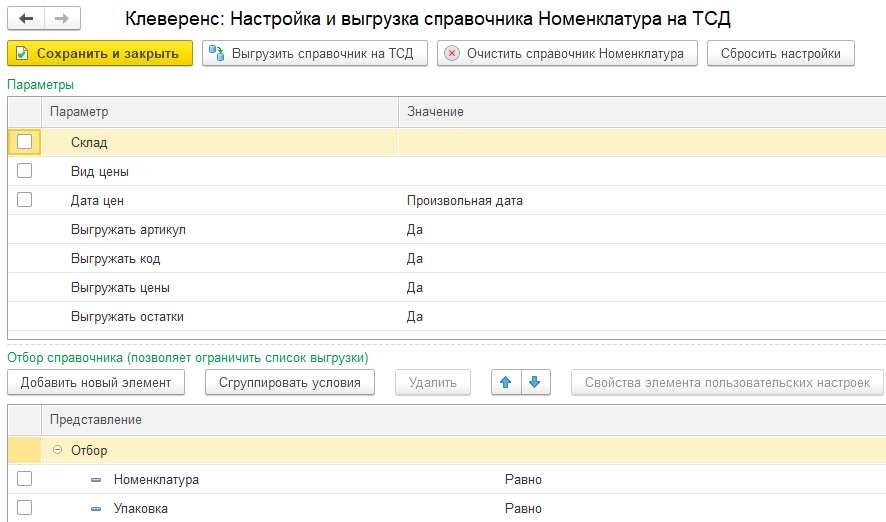Collapse the Отбор filter group
Viewport: 886px width, 522px height.
(57, 450)
